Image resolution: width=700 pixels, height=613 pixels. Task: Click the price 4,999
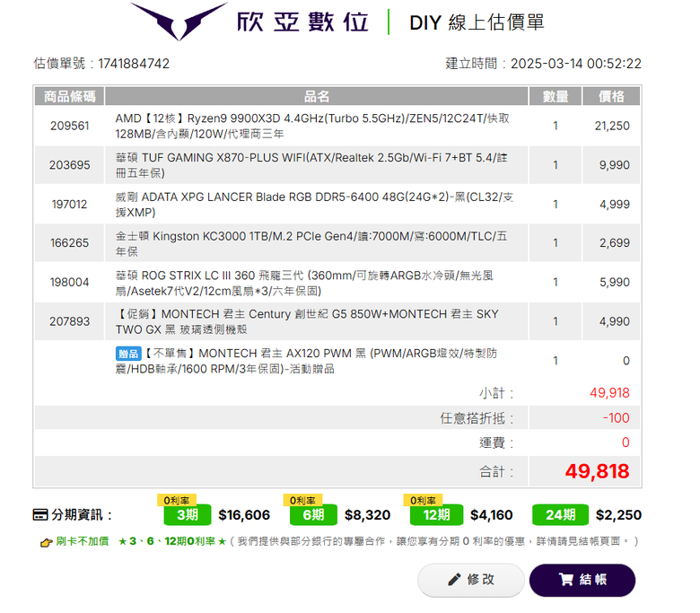[614, 205]
